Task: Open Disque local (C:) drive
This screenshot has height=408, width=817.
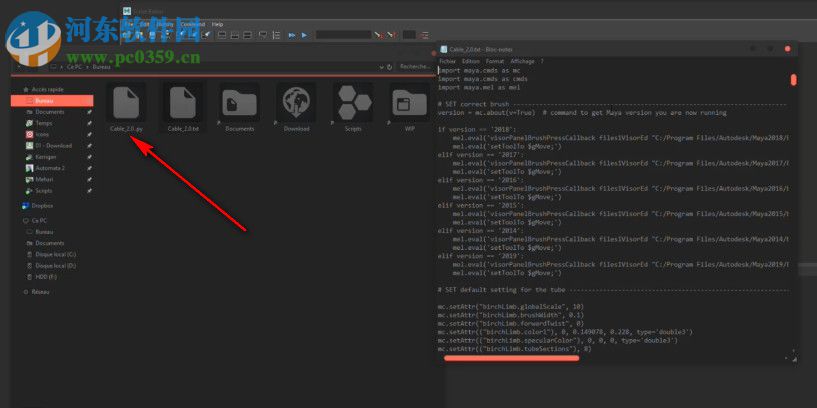Action: [55, 254]
